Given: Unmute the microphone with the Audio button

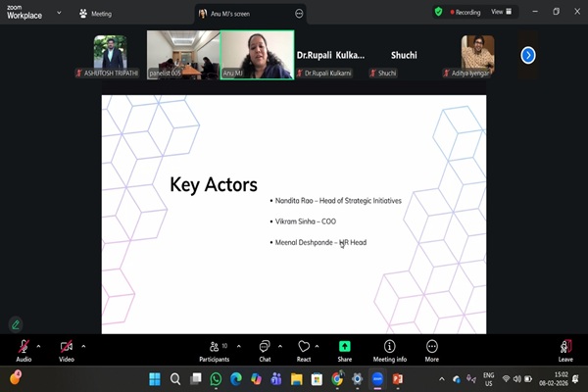Looking at the screenshot, I should 23,349.
